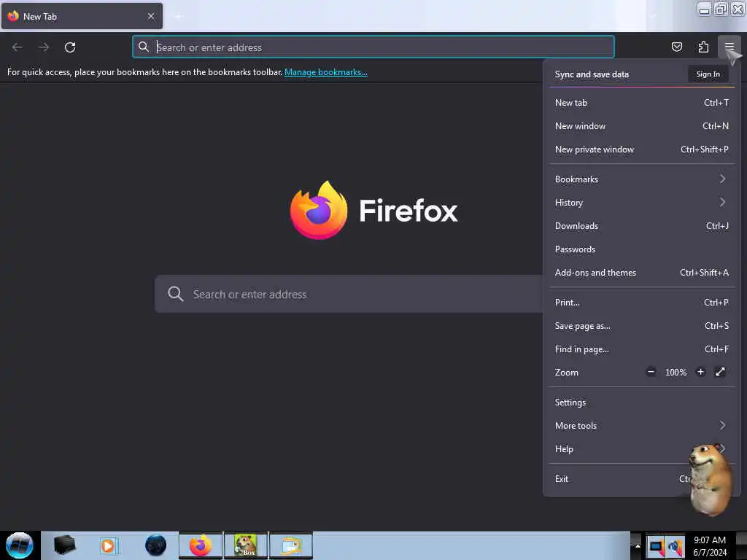The width and height of the screenshot is (747, 560).
Task: Select New window from the menu
Action: click(x=642, y=125)
